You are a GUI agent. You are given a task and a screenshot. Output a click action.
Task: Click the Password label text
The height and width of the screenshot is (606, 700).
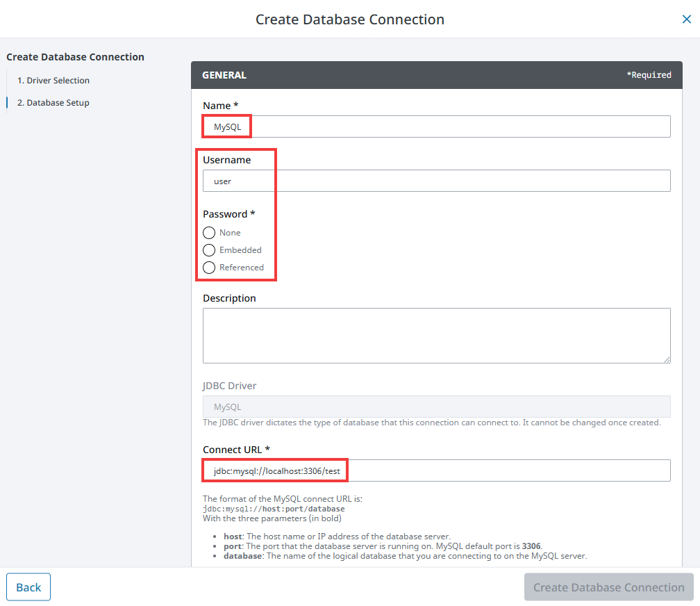pyautogui.click(x=228, y=214)
